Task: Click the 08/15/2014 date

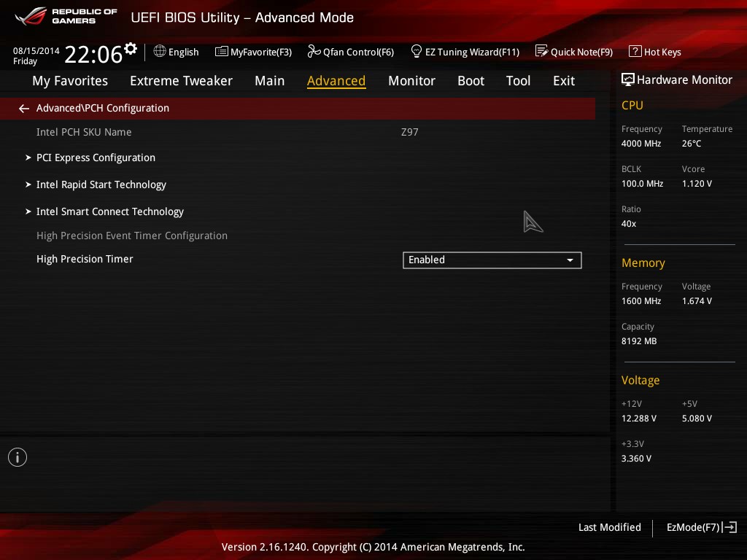Action: point(36,51)
